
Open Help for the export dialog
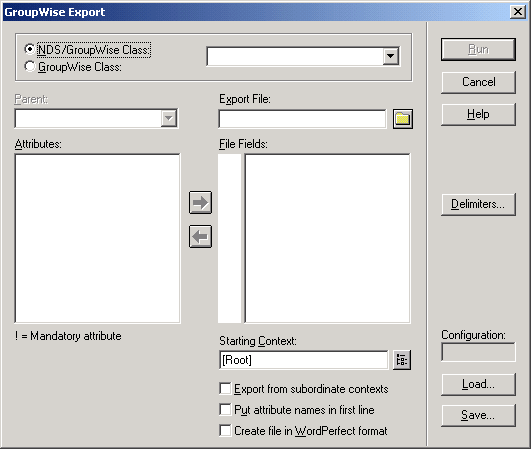(x=478, y=114)
